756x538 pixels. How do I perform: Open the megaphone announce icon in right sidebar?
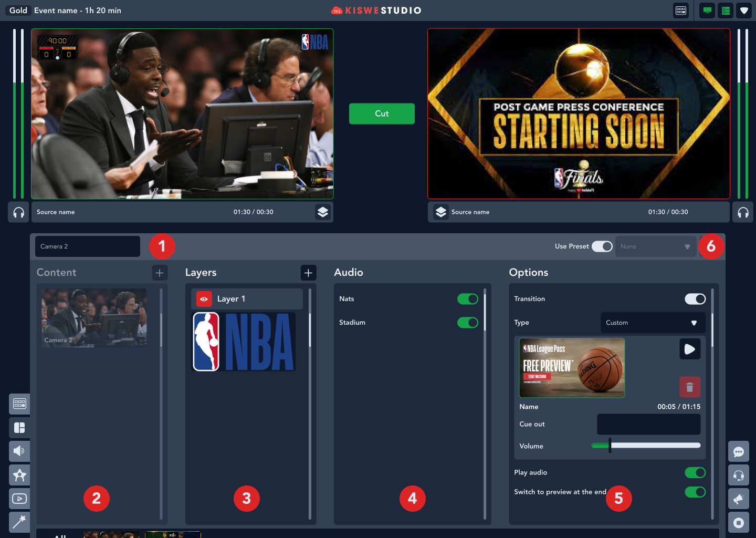tap(739, 499)
